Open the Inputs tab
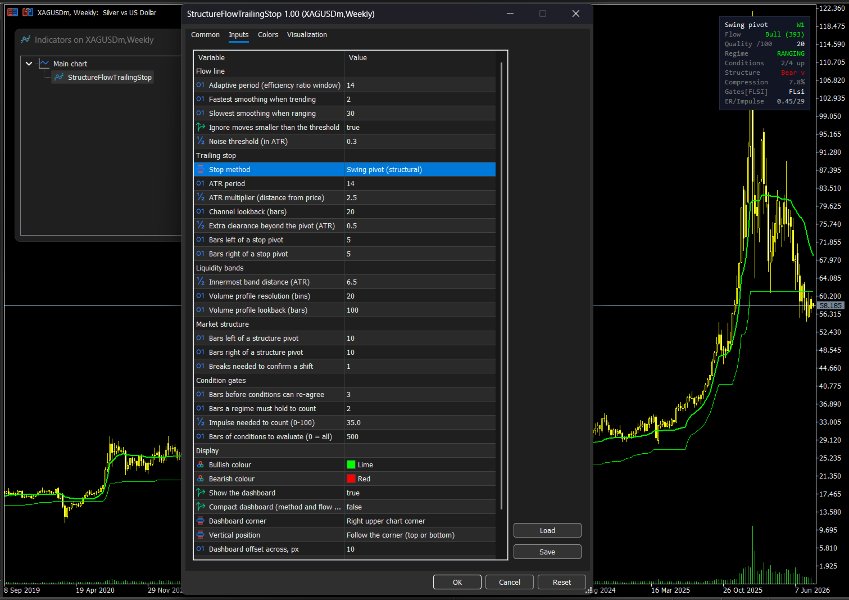The width and height of the screenshot is (849, 600). click(x=238, y=35)
